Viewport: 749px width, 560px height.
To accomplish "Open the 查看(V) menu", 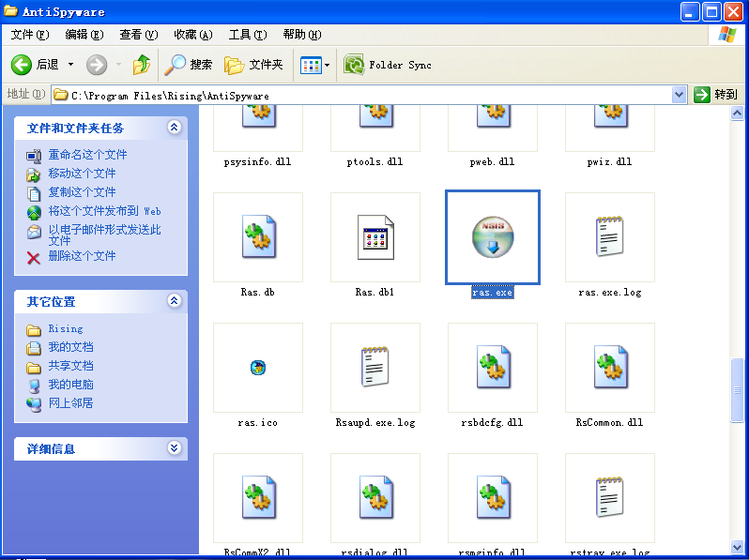I will tap(139, 35).
